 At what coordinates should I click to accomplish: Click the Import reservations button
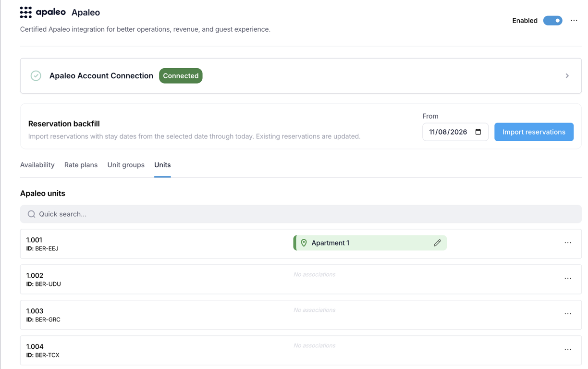(534, 132)
